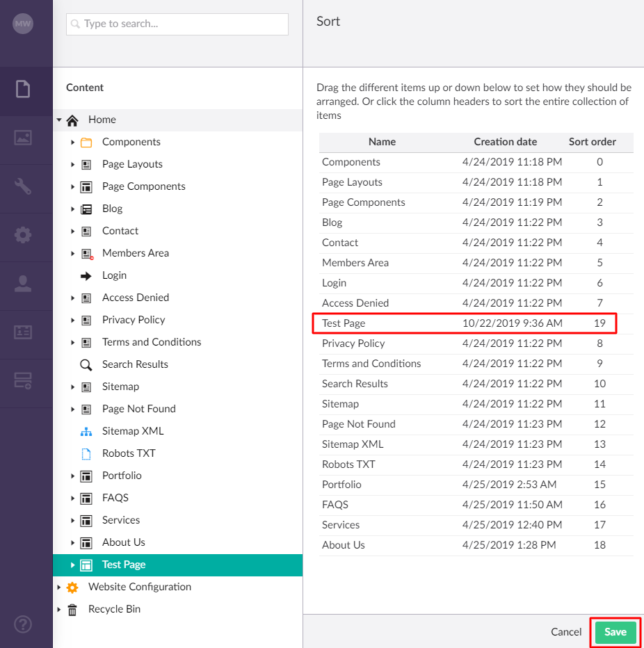Expand the Blog tree node
Image resolution: width=644 pixels, height=648 pixels.
(73, 209)
